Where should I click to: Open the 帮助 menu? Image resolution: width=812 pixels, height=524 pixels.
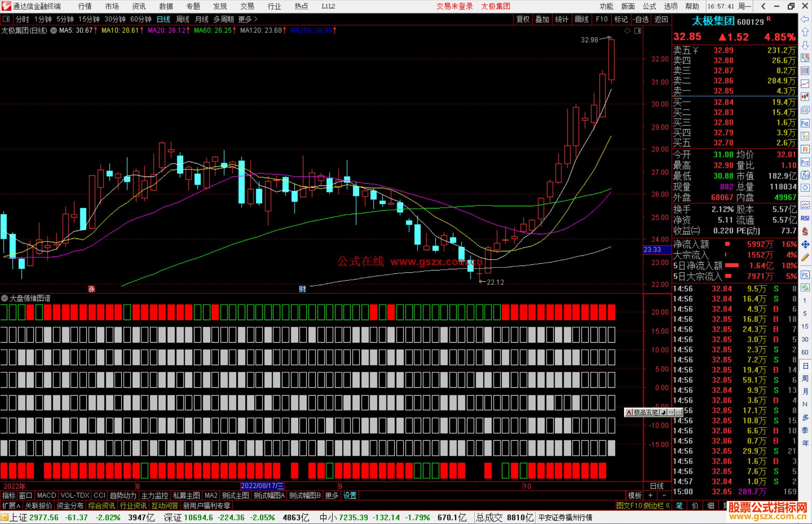click(692, 6)
